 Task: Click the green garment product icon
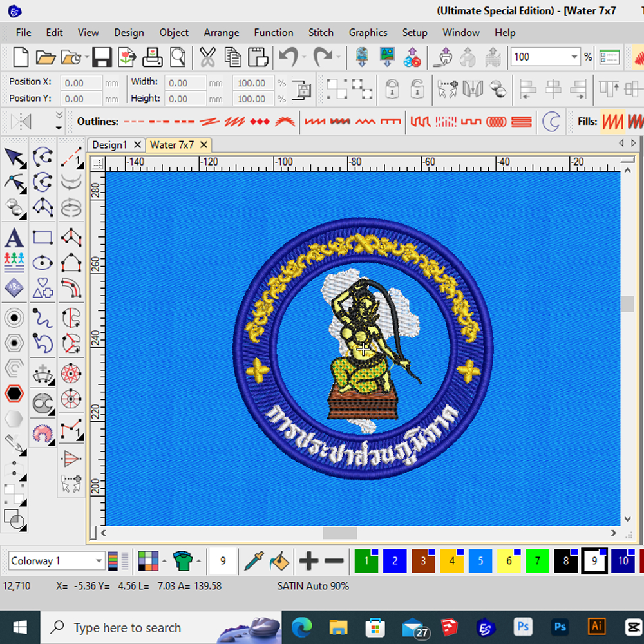(x=182, y=561)
